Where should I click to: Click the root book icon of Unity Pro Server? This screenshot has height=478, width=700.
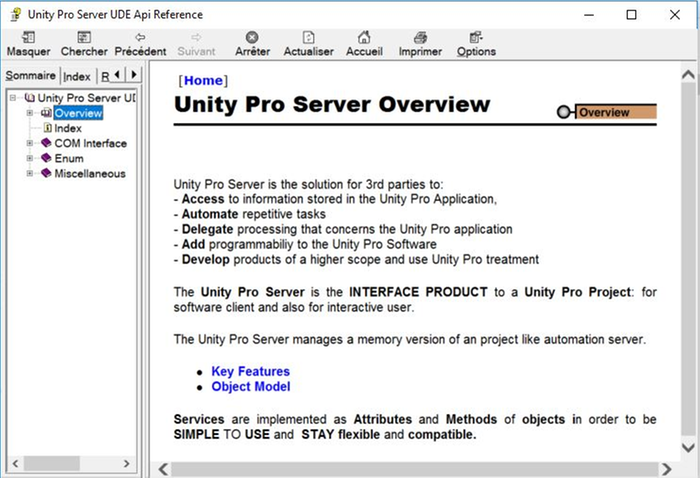(29, 97)
